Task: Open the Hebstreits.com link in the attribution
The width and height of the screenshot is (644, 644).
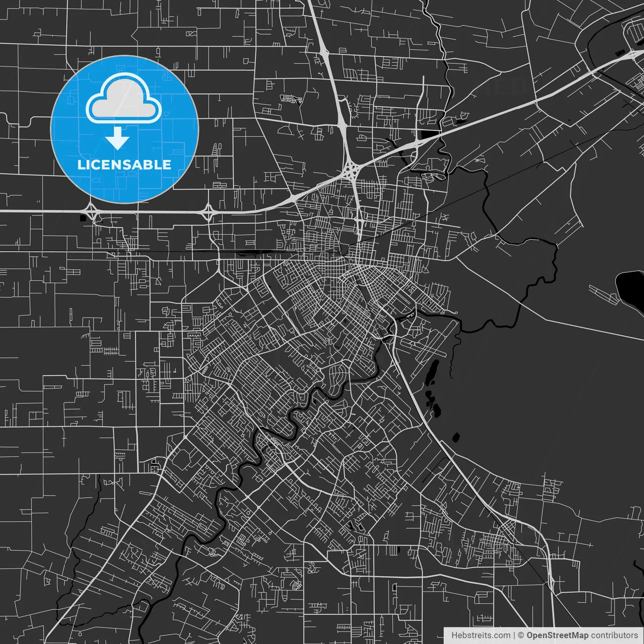Action: [480, 635]
